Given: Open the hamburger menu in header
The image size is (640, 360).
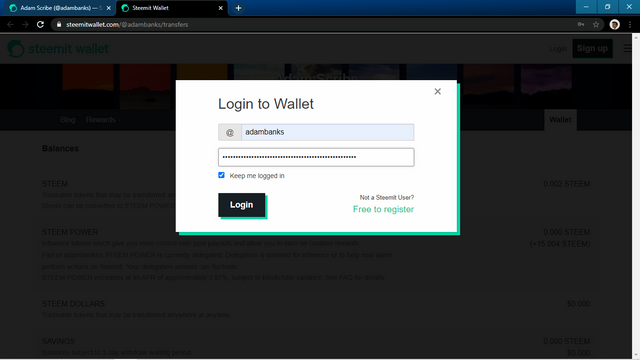Looking at the screenshot, I should click(627, 49).
